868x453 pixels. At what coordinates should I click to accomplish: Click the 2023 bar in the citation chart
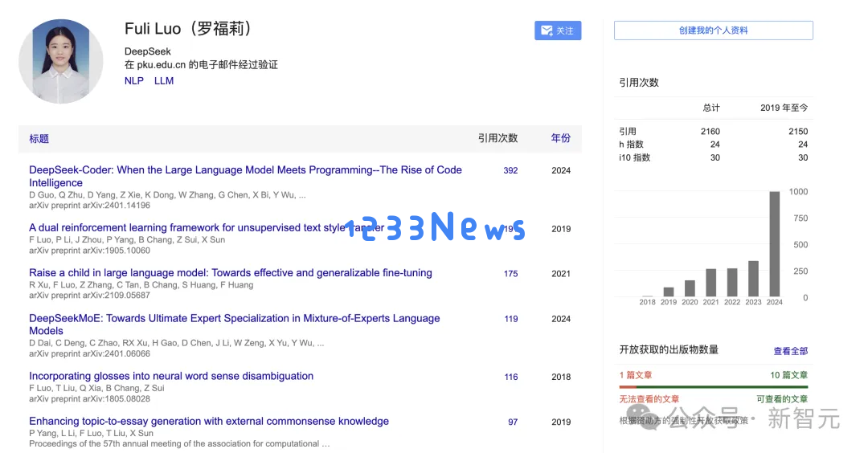pos(753,279)
